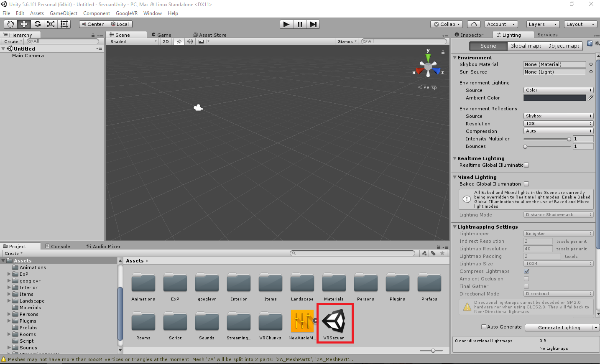The height and width of the screenshot is (364, 600).
Task: Click the Collab button
Action: point(447,24)
